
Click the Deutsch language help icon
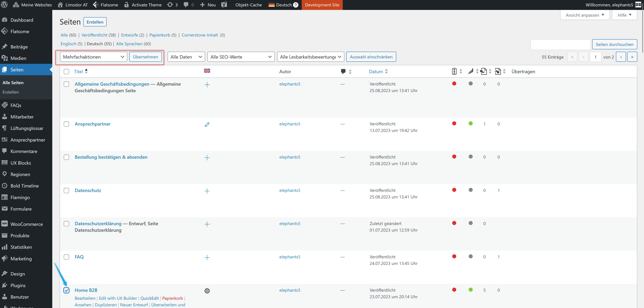[x=296, y=5]
